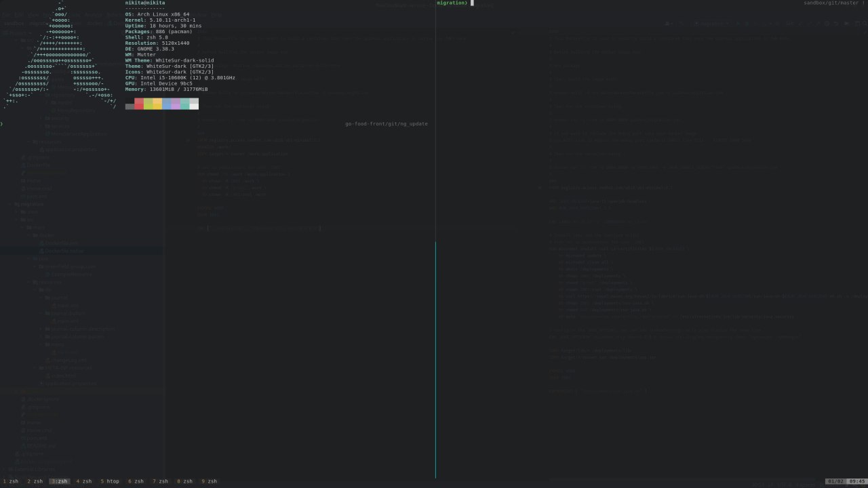The image size is (868, 488).
Task: Click the go-food-front/git/ng_update prompt path
Action: [387, 124]
